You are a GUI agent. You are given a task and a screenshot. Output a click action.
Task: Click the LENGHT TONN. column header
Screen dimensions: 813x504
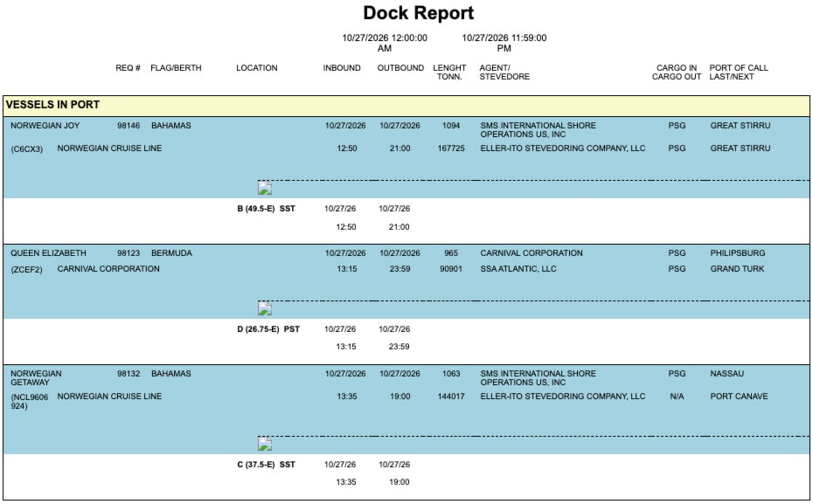tap(449, 72)
